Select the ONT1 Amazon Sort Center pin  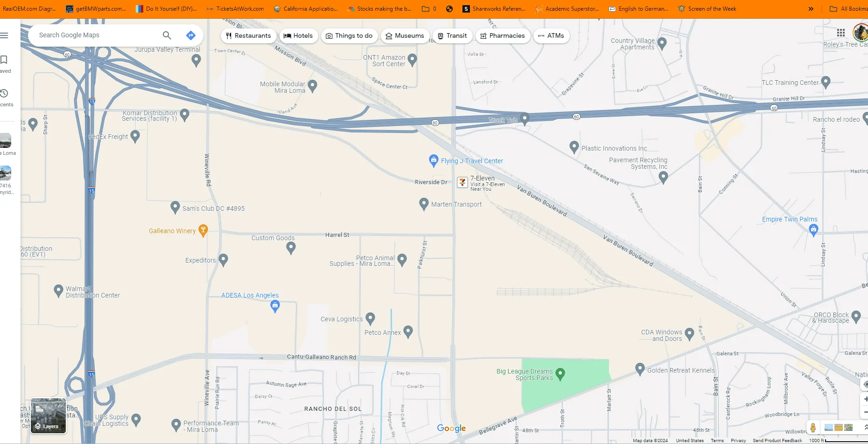tap(412, 60)
